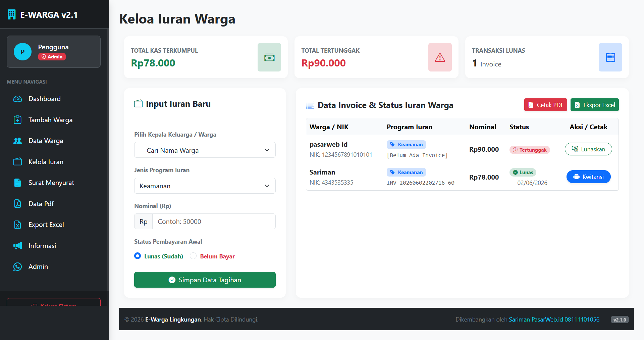Click the Admin WhatsApp icon

click(17, 266)
